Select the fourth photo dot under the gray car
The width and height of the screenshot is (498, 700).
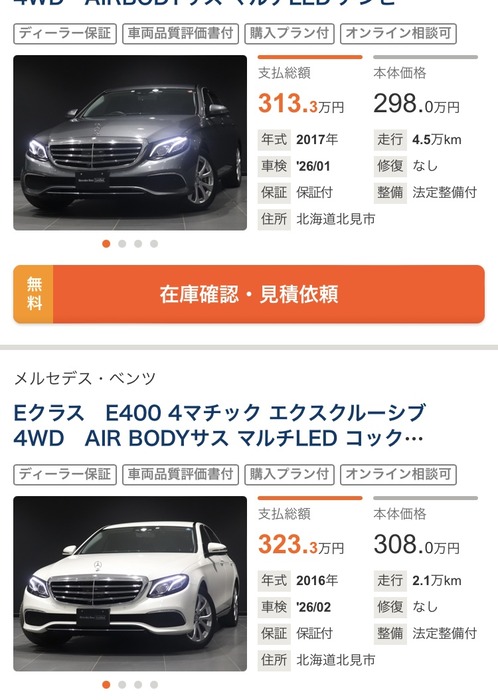point(154,244)
